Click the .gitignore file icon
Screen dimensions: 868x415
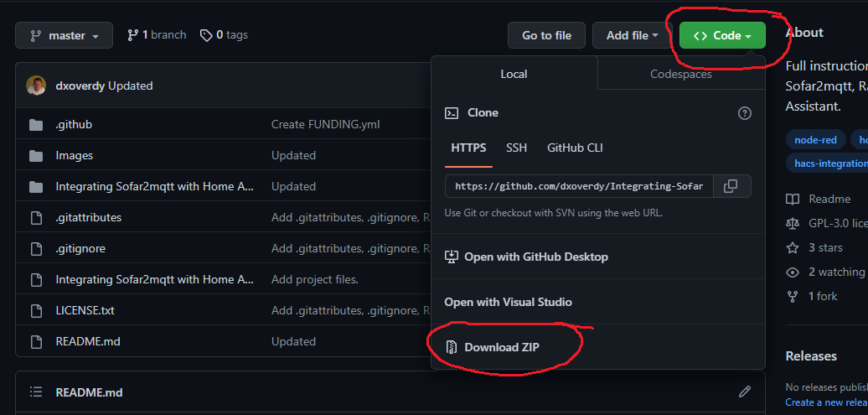36,249
